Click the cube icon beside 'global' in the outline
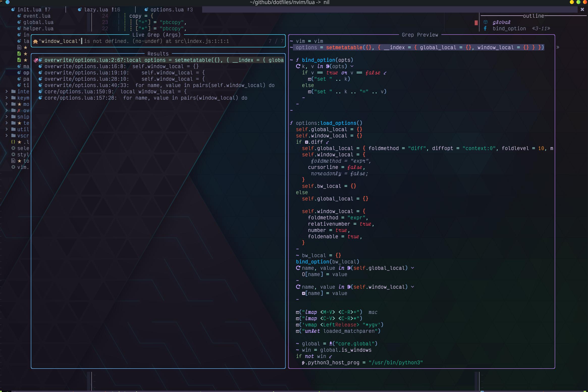The image size is (588, 392). click(485, 22)
